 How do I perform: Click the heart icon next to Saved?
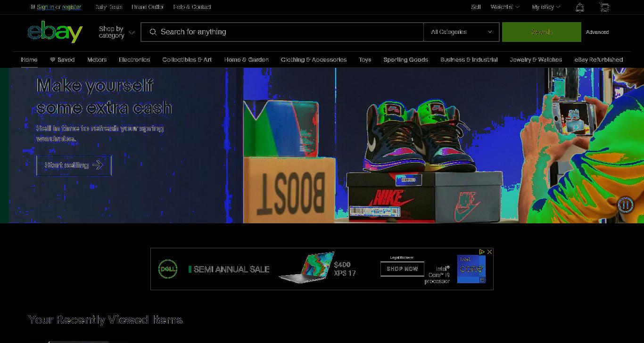(x=53, y=60)
